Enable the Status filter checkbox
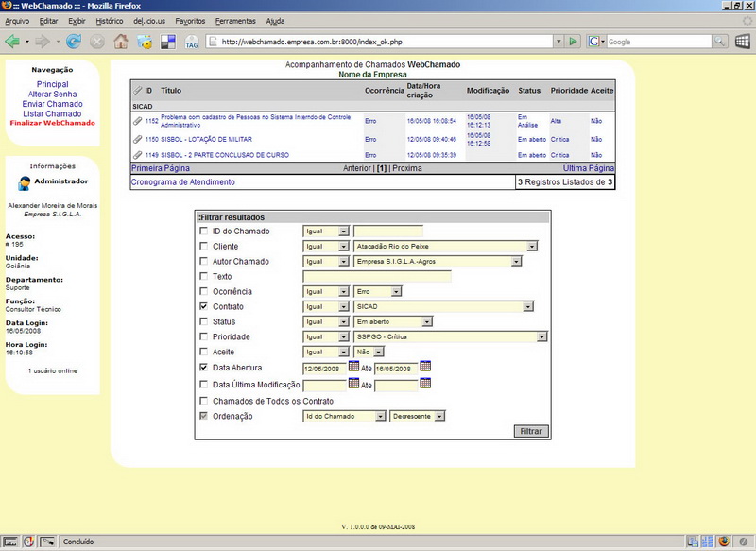This screenshot has height=551, width=756. [203, 322]
